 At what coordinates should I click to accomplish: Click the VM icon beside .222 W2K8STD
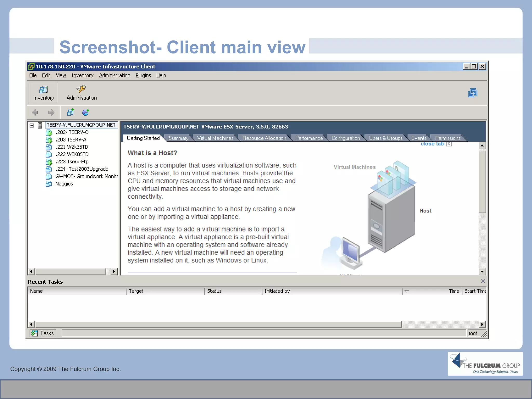[49, 155]
